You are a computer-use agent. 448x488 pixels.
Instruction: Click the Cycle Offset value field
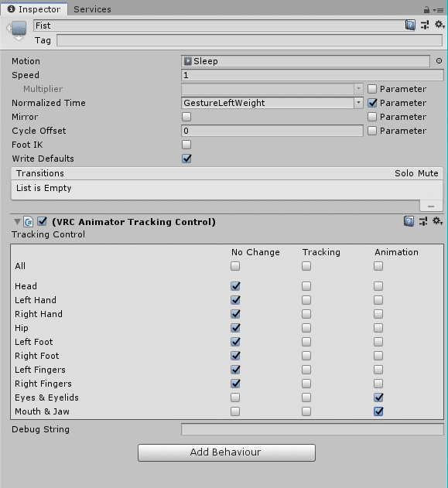[x=272, y=131]
